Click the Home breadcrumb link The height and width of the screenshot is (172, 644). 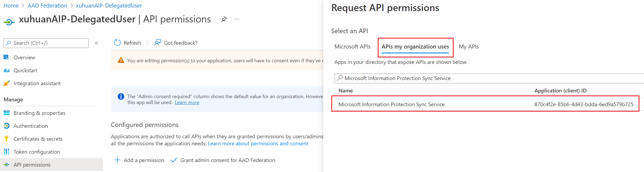click(x=11, y=6)
